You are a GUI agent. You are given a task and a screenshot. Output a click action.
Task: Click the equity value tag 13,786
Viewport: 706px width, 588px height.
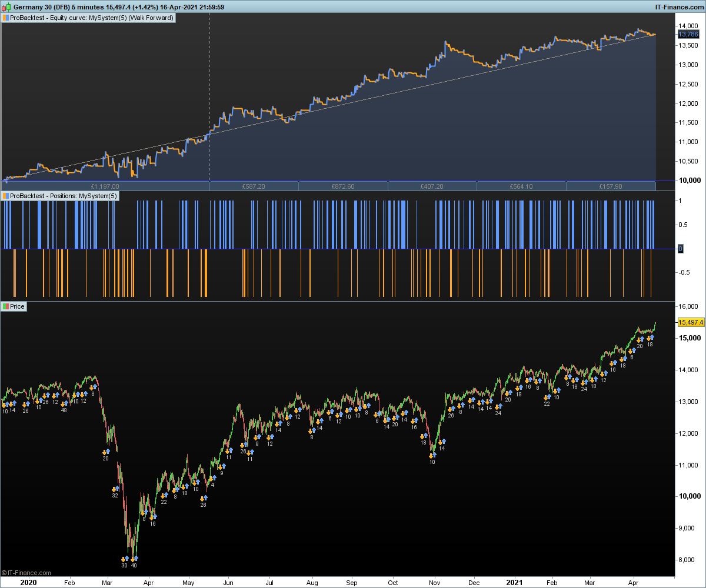pyautogui.click(x=688, y=35)
